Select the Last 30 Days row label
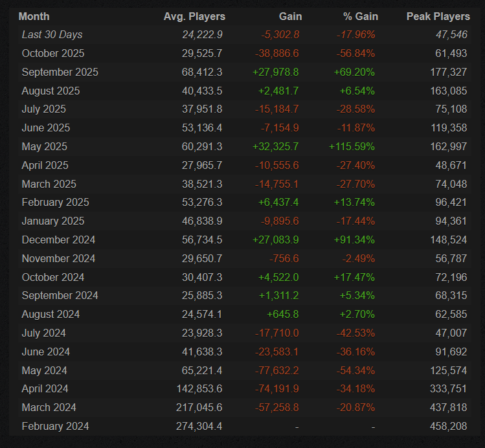 click(x=52, y=34)
